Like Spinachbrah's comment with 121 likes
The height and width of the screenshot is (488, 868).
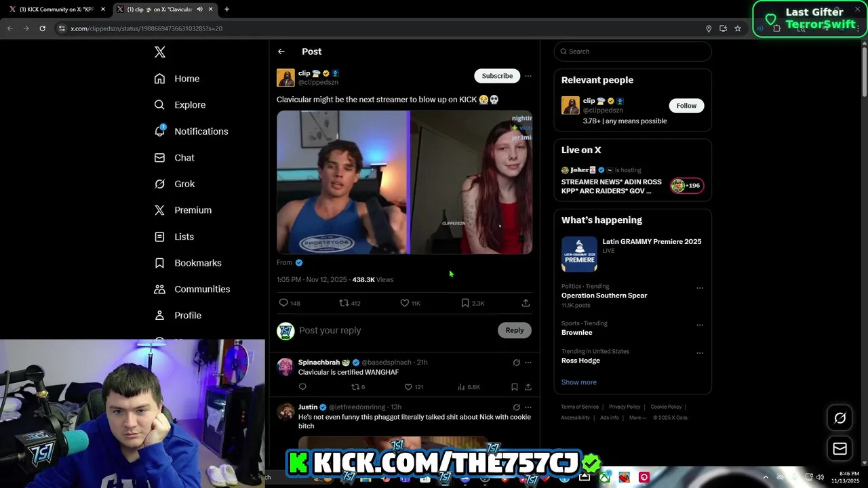click(408, 387)
